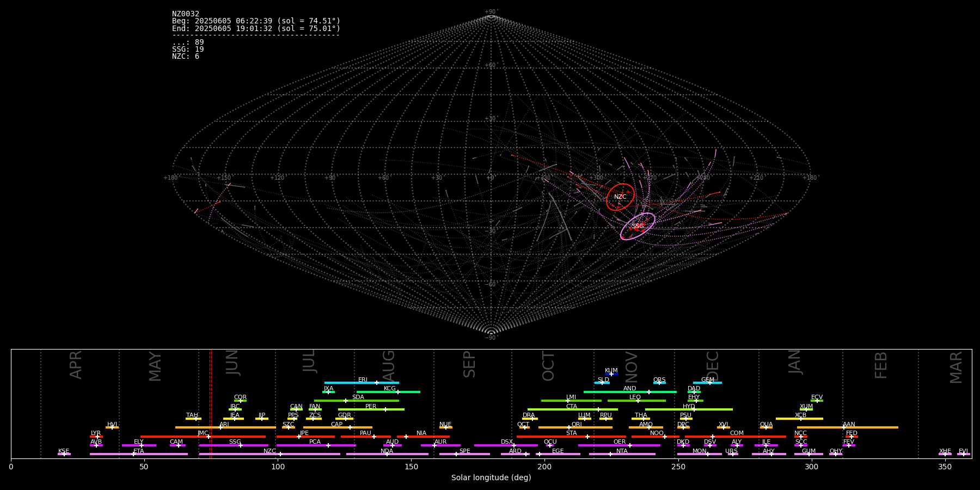Select the cyan GEM shower bar
The height and width of the screenshot is (490, 980).
coord(707,383)
